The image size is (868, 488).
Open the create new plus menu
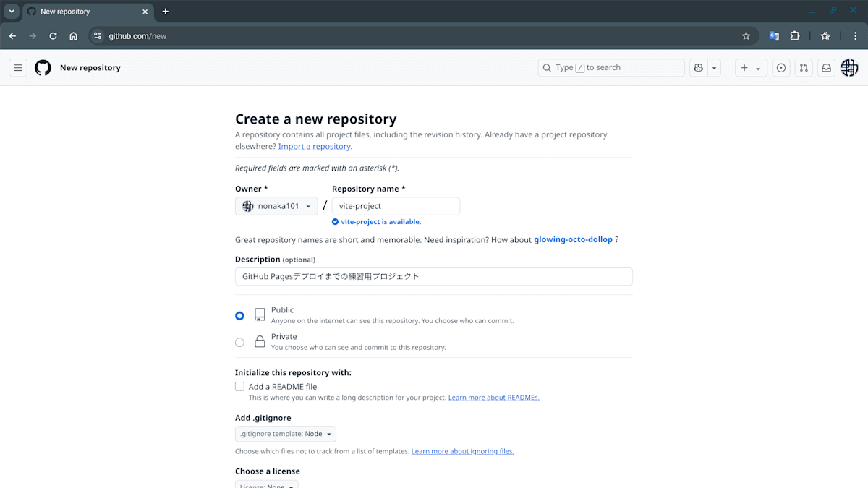point(751,68)
